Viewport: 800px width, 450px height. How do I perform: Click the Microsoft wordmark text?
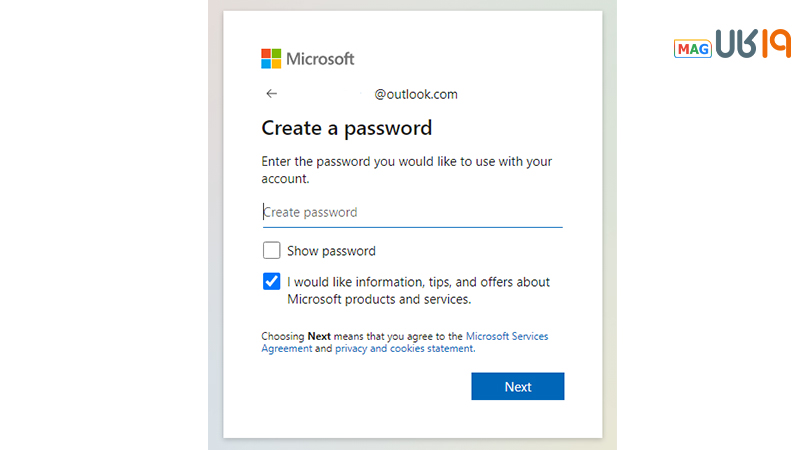click(320, 59)
